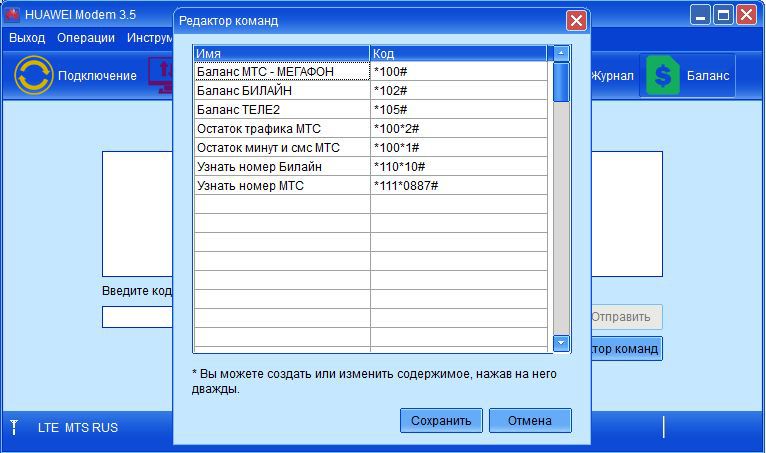Click the HUAWEI logo icon in title bar
This screenshot has height=453, width=766.
12,15
